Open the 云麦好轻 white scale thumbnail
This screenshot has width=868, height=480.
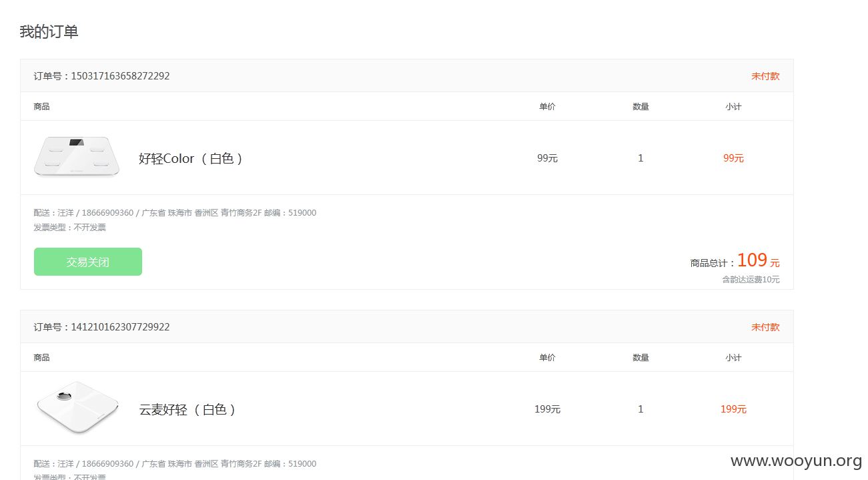(77, 407)
